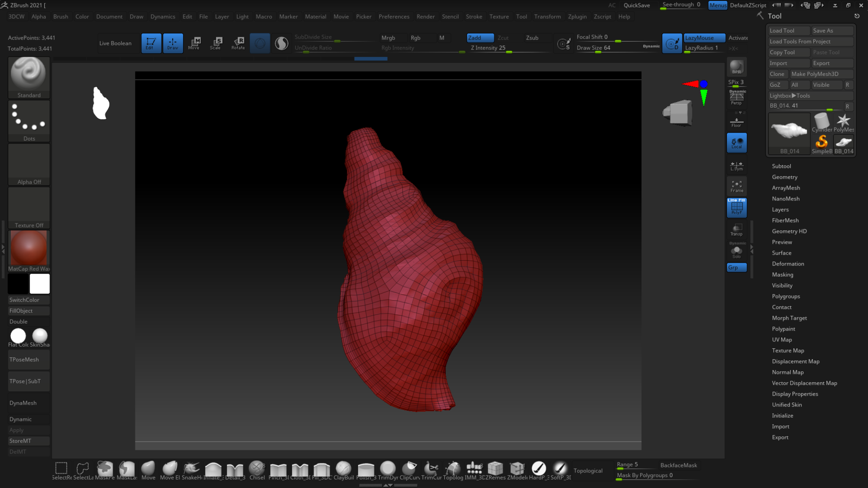Toggle Solo mode
This screenshot has height=488, width=868.
coord(736,251)
